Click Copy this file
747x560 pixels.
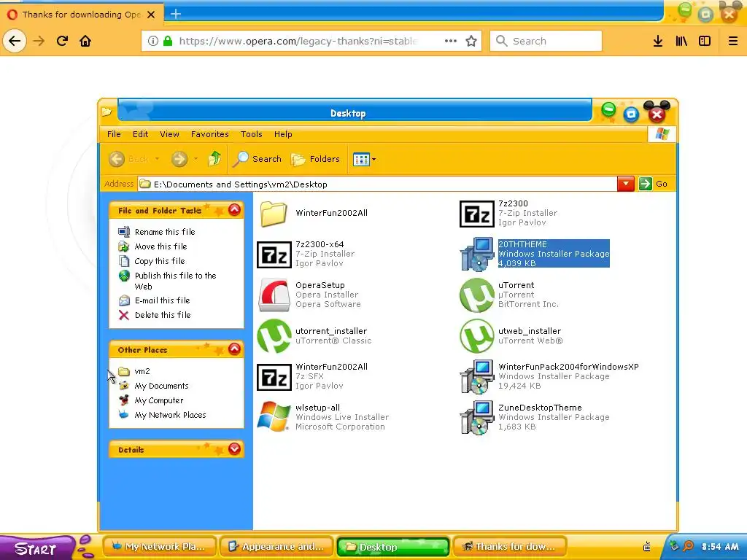point(160,261)
